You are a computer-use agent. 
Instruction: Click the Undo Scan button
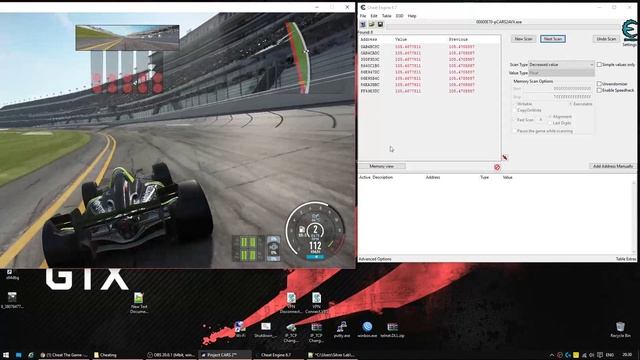tap(606, 39)
